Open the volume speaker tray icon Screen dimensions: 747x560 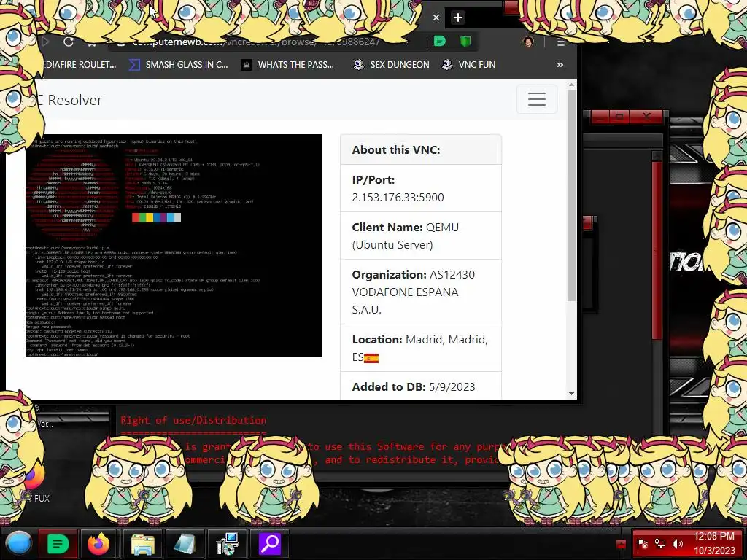678,544
